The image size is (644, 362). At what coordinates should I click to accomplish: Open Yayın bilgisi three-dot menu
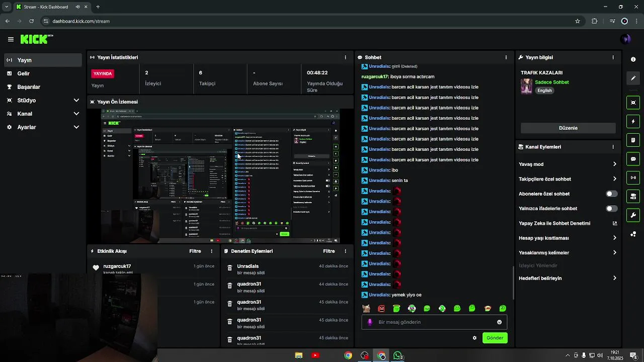click(613, 57)
